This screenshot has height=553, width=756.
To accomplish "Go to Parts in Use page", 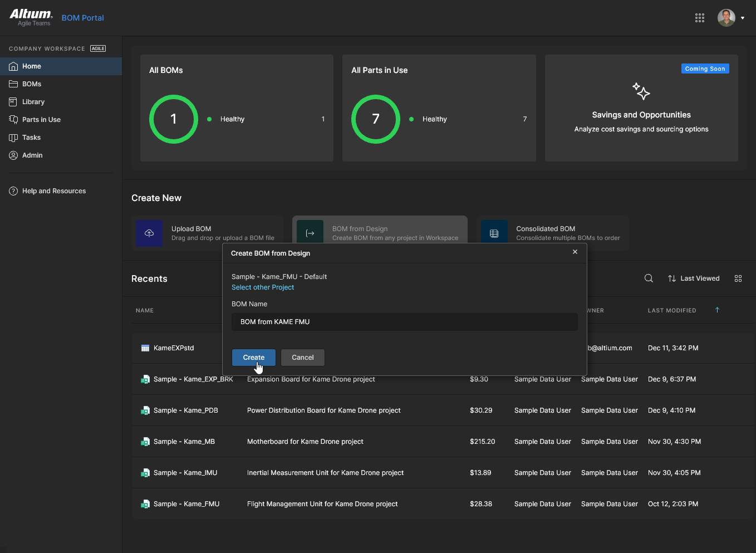I will 41,120.
